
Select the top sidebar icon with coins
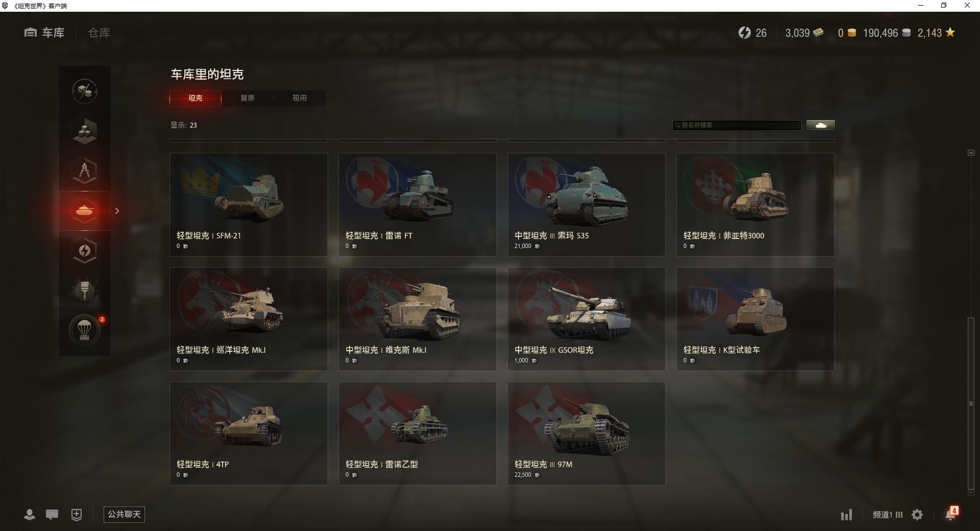point(85,91)
